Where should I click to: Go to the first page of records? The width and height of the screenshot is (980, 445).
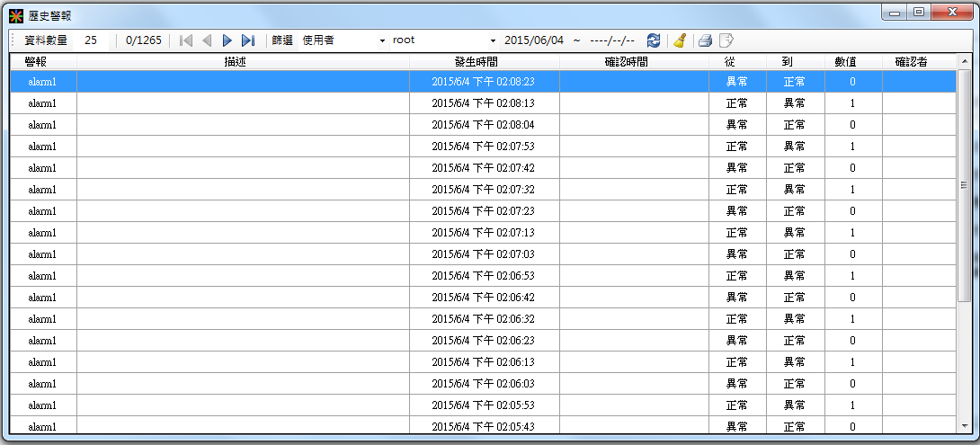[186, 40]
